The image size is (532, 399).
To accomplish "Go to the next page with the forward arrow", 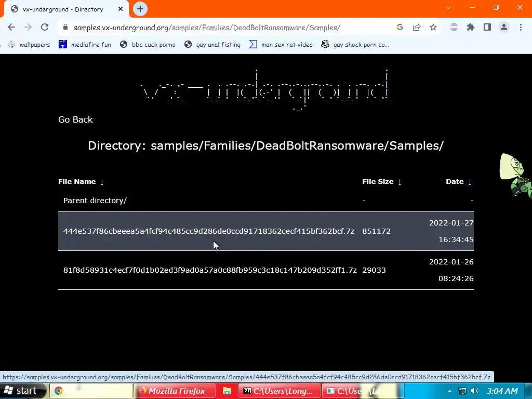I will 28,27.
